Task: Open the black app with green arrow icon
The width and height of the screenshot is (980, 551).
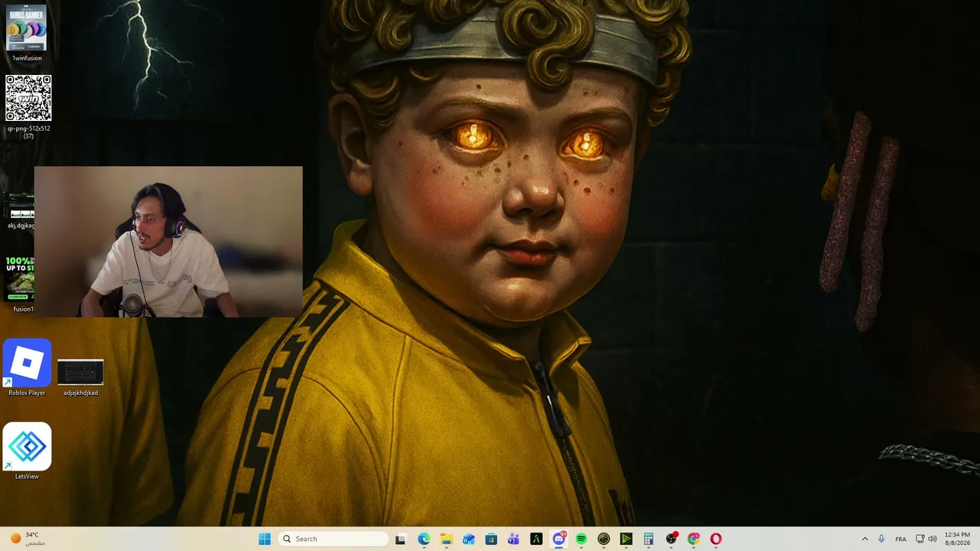Action: [626, 539]
